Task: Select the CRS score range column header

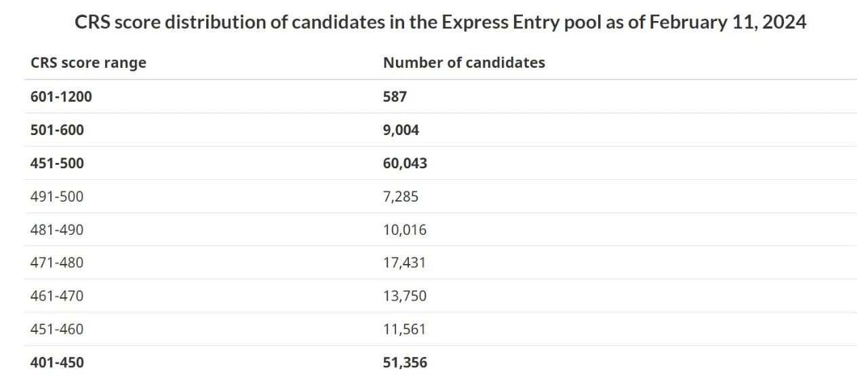Action: (88, 62)
